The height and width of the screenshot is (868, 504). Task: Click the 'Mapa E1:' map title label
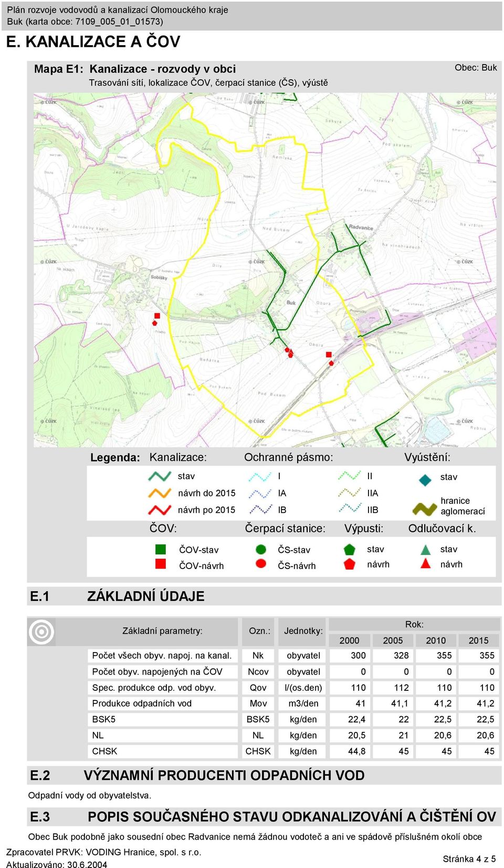[58, 69]
